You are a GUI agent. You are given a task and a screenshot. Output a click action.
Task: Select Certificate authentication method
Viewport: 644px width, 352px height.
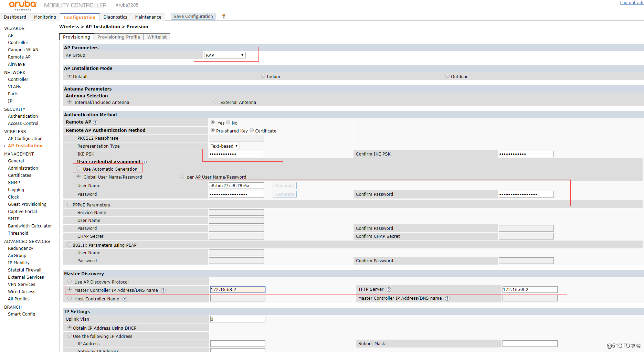point(252,130)
